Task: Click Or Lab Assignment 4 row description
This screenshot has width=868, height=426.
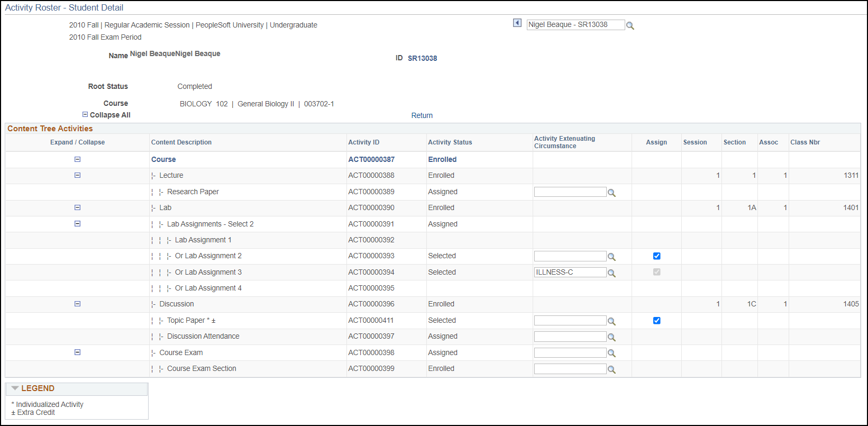Action: click(208, 288)
